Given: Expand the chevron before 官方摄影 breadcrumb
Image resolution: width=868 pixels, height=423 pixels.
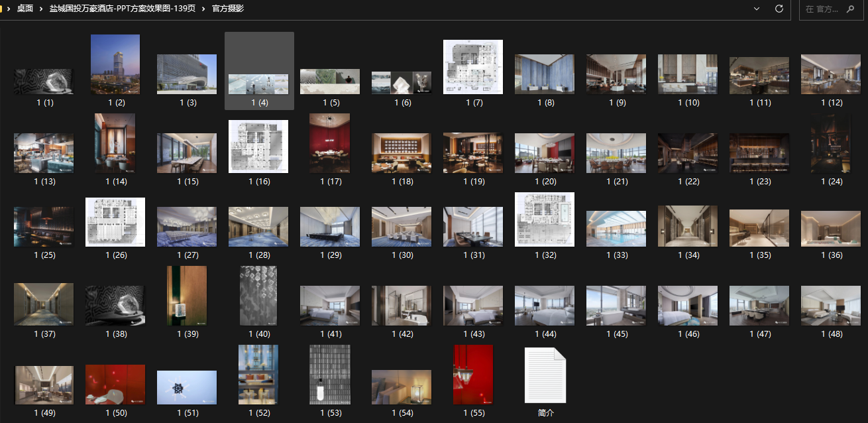Looking at the screenshot, I should (x=203, y=9).
